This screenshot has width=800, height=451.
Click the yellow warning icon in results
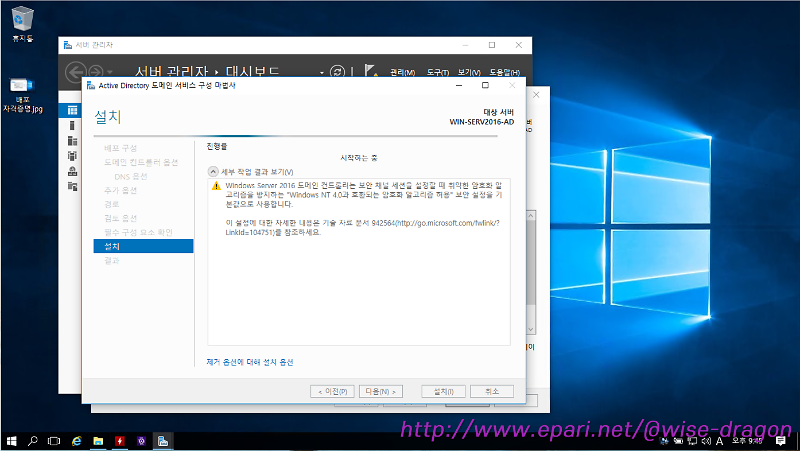(x=216, y=186)
